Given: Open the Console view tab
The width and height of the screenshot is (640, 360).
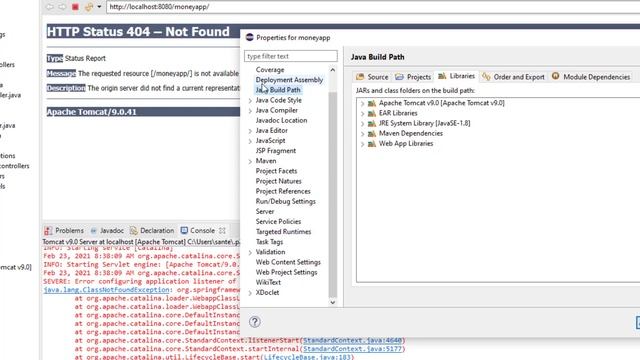Looking at the screenshot, I should [198, 231].
